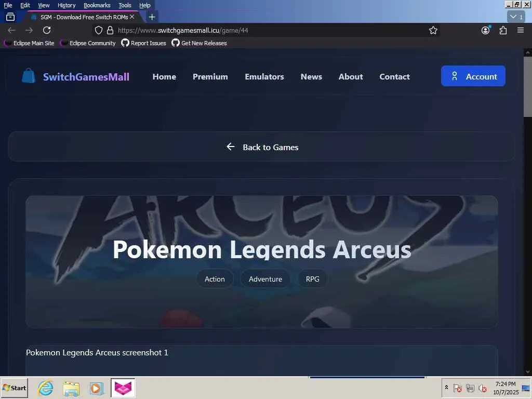The height and width of the screenshot is (399, 532).
Task: Open a new tab with plus
Action: [x=152, y=17]
